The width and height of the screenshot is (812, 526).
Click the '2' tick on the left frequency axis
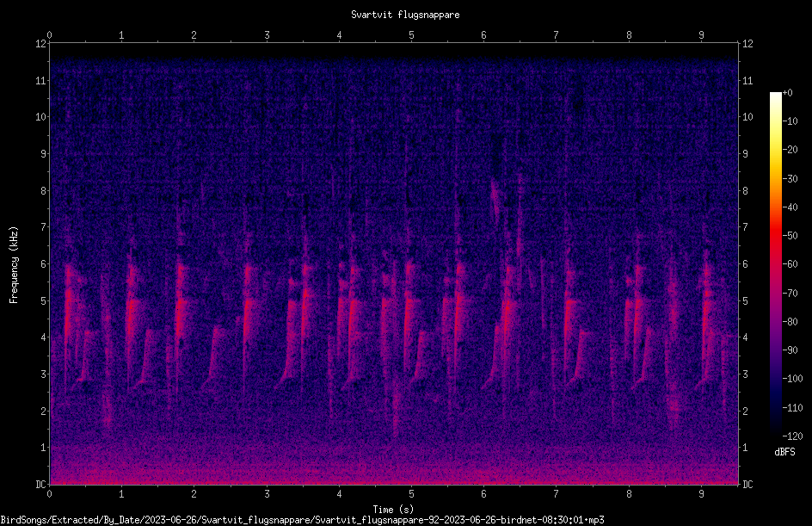44,411
